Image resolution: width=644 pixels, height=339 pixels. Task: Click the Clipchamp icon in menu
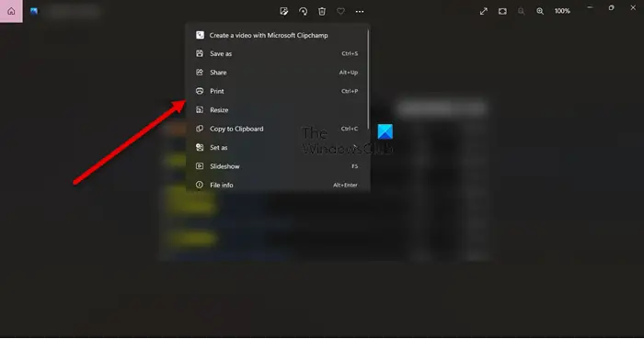pyautogui.click(x=200, y=35)
